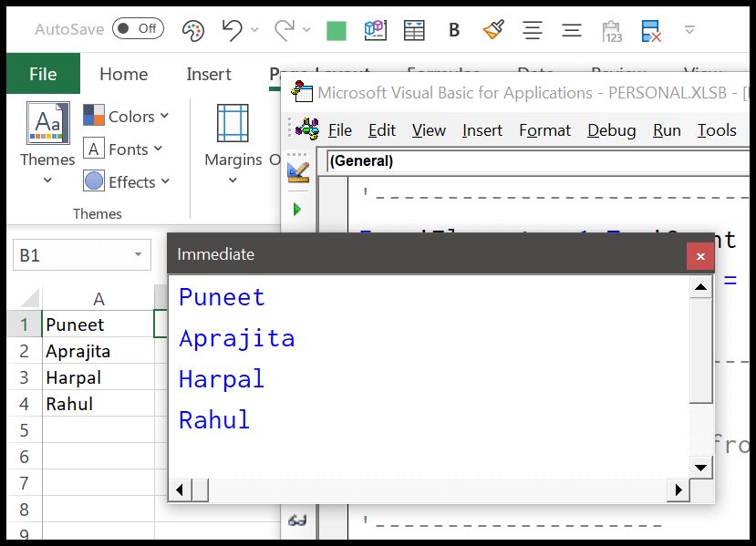This screenshot has height=546, width=756.
Task: Open the Margins dropdown
Action: tap(233, 148)
